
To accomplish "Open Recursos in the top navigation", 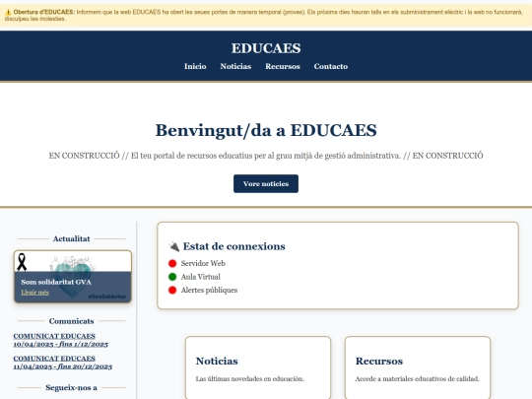I will (x=283, y=66).
